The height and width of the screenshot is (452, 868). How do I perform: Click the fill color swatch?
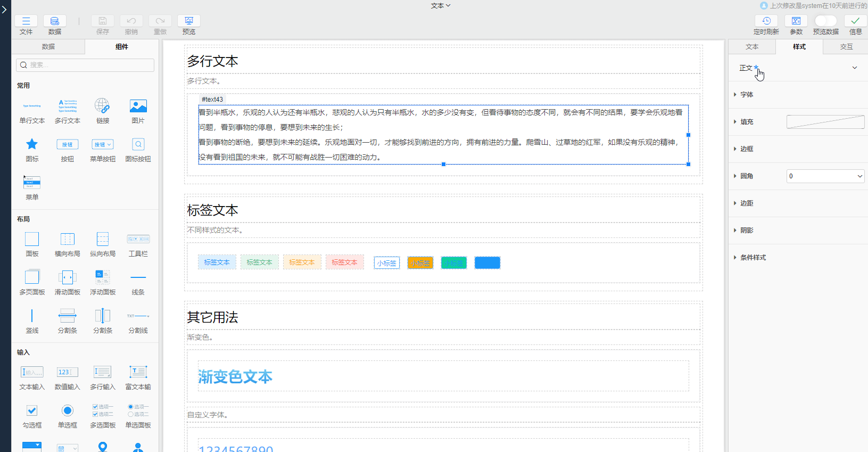825,122
